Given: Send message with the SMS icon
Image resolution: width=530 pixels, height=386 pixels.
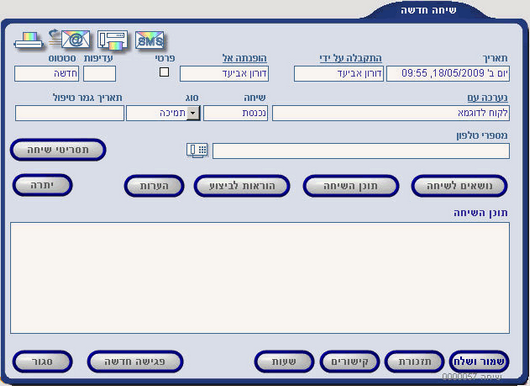Looking at the screenshot, I should 150,41.
